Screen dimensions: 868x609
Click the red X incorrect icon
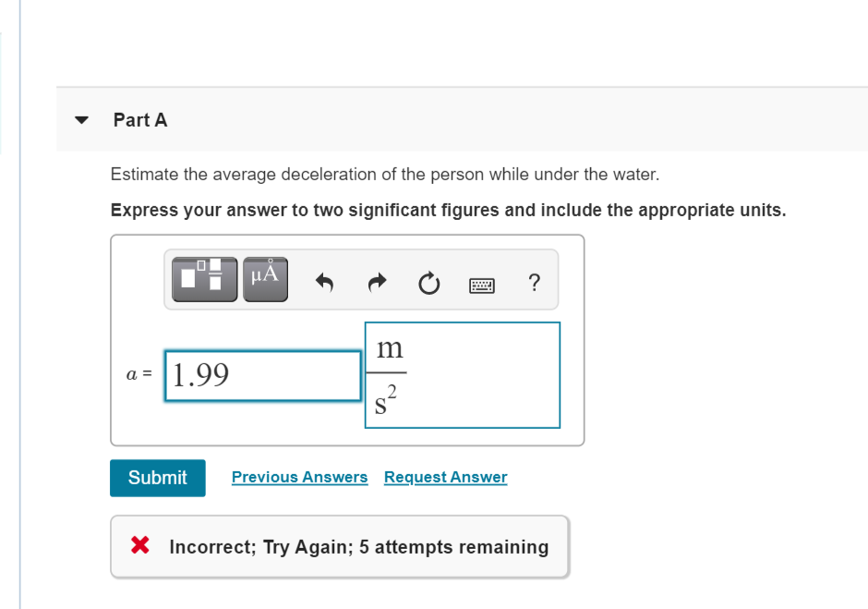(x=139, y=546)
